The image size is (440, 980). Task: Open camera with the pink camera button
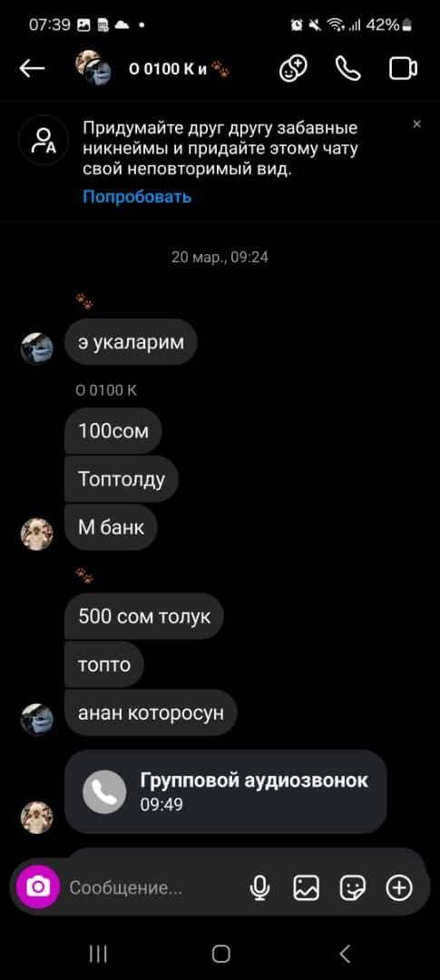[38, 887]
